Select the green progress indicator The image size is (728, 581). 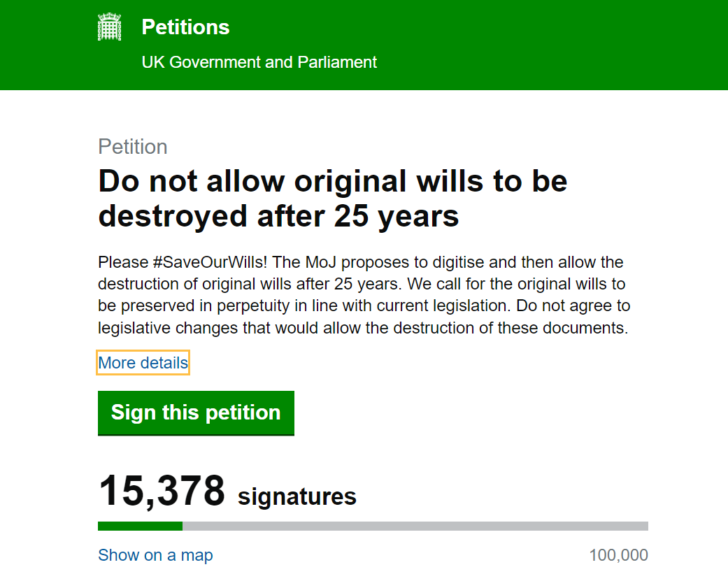(139, 525)
